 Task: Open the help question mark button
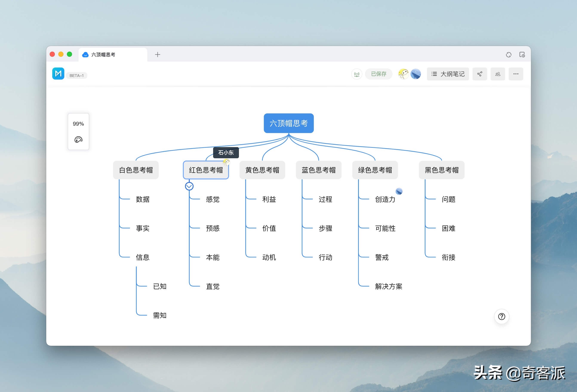(x=502, y=316)
